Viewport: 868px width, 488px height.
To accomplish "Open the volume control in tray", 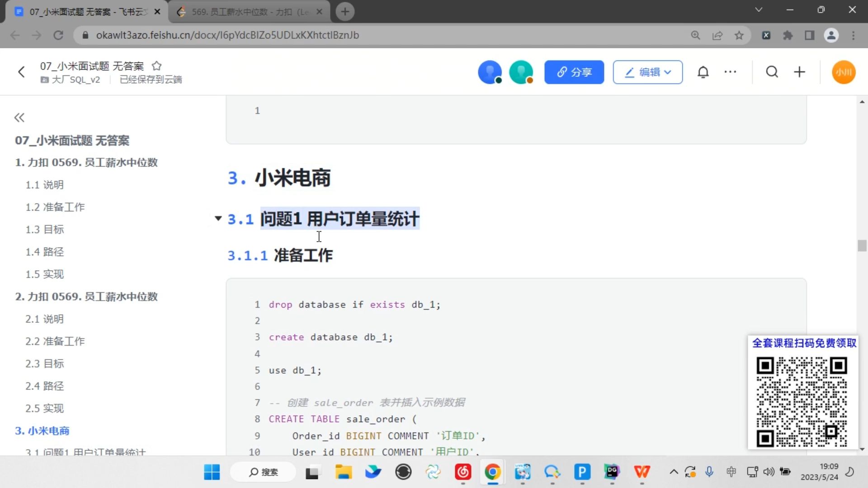I will click(769, 472).
